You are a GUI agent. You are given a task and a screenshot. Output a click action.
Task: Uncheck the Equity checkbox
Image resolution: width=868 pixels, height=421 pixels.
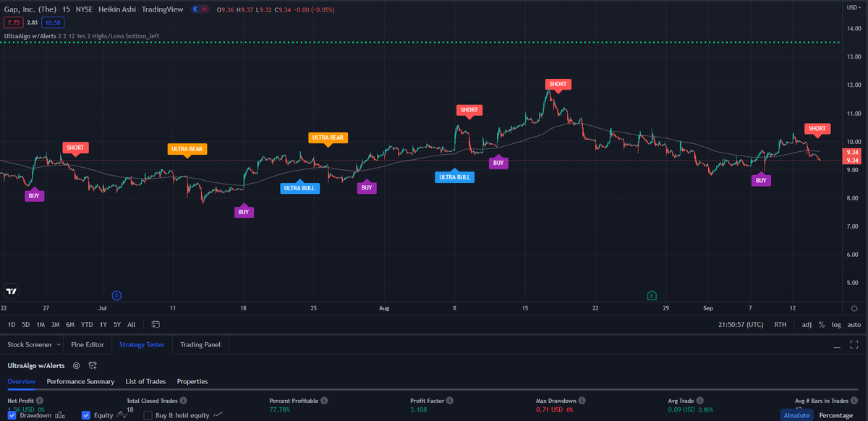(x=85, y=415)
